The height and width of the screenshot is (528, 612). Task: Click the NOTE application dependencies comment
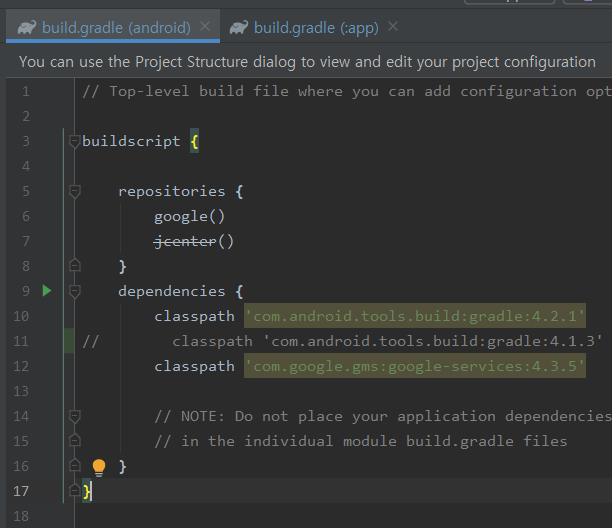point(383,416)
